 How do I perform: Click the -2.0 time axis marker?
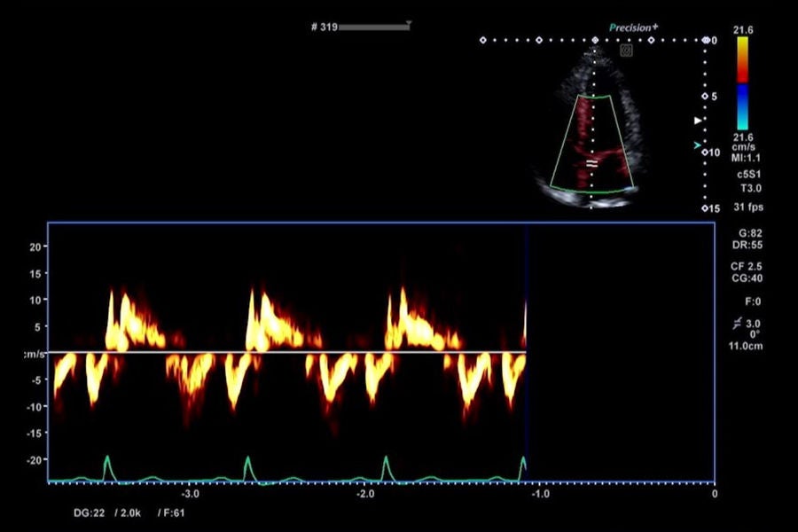(x=365, y=494)
